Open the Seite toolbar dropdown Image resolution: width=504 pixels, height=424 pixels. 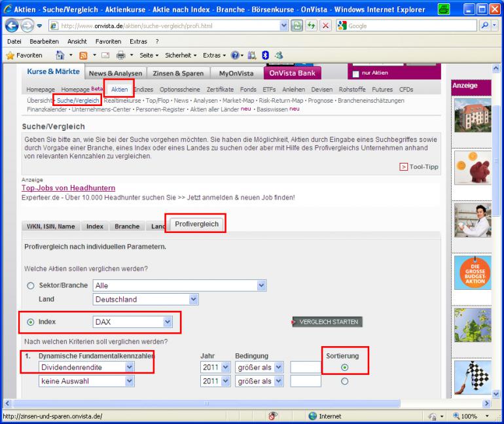(149, 55)
